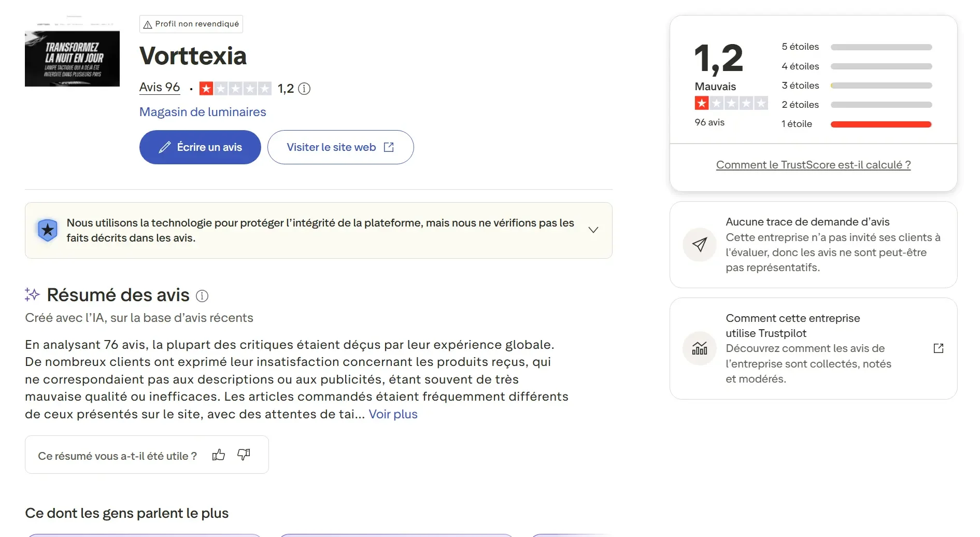The width and height of the screenshot is (980, 537).
Task: Click the 'Mauvais' rating label
Action: (x=715, y=87)
